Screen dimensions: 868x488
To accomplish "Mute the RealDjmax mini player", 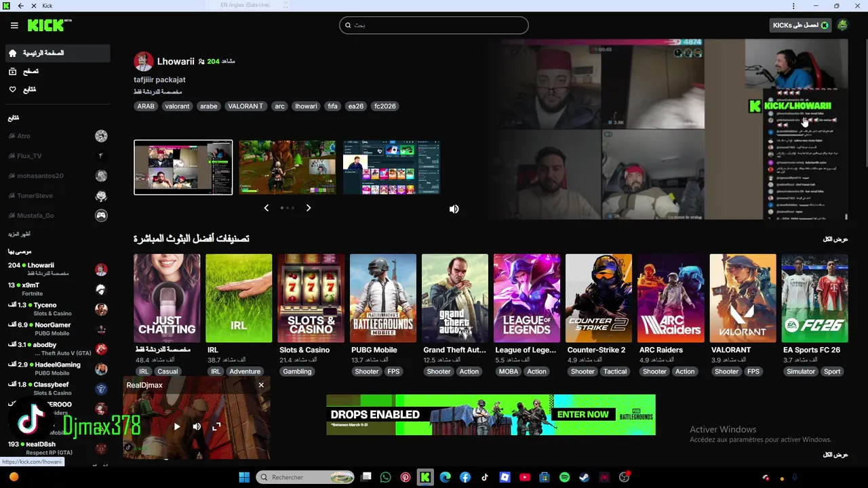I will click(x=197, y=426).
